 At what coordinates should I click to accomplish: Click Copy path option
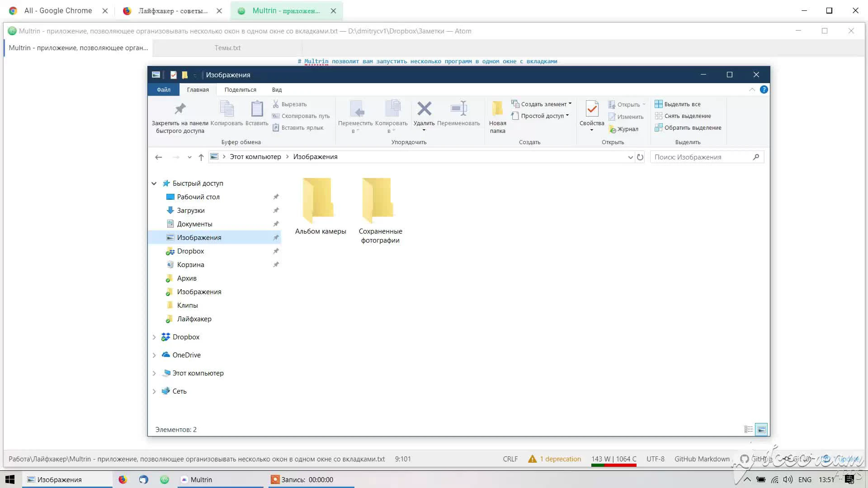pyautogui.click(x=301, y=116)
